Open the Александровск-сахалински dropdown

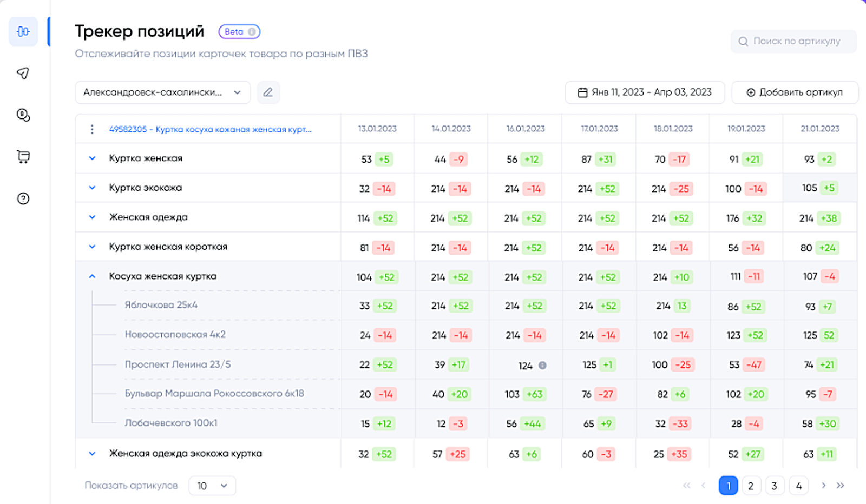point(162,92)
